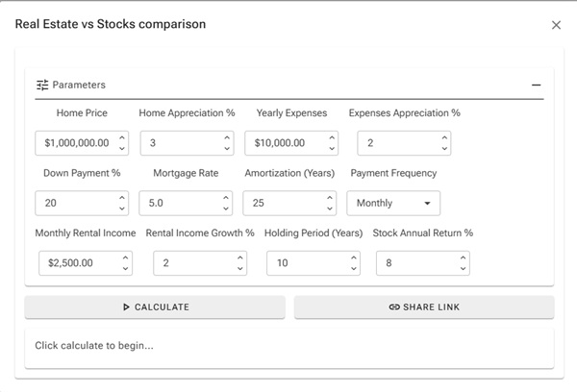Decrease Stock Annual Return % down arrow
The height and width of the screenshot is (392, 577).
coord(462,269)
